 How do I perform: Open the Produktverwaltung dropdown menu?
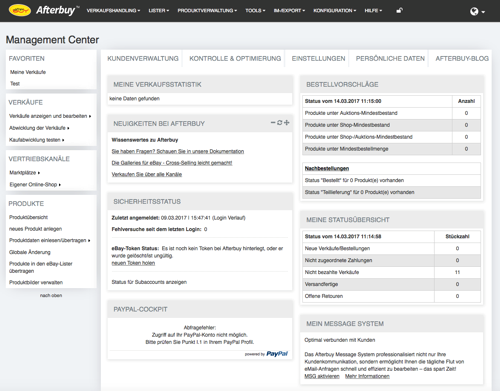(207, 11)
